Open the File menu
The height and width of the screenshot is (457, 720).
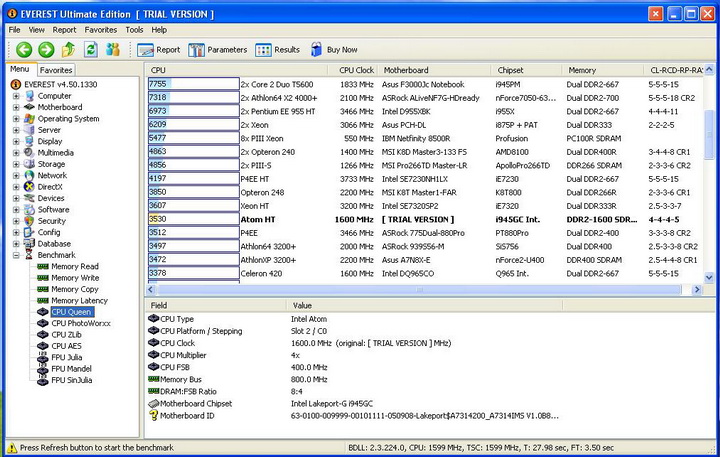tap(14, 30)
